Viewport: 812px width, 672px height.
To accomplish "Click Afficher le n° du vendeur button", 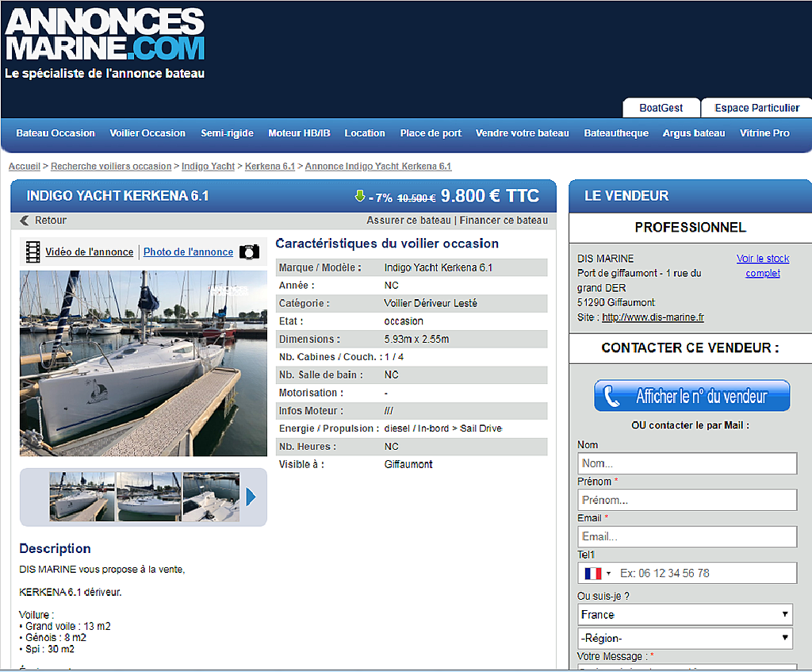I will 691,396.
